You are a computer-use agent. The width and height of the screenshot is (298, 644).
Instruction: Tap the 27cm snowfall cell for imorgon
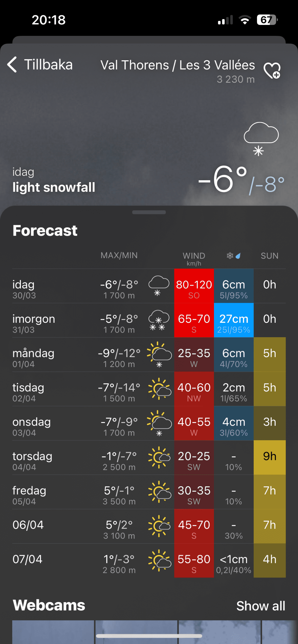pyautogui.click(x=234, y=320)
